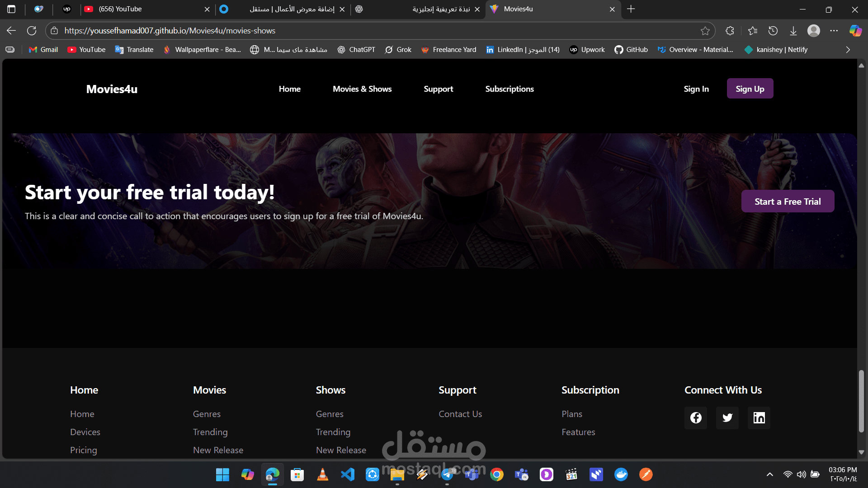This screenshot has width=868, height=488.
Task: Open browser extensions puzzle icon
Action: (x=730, y=31)
